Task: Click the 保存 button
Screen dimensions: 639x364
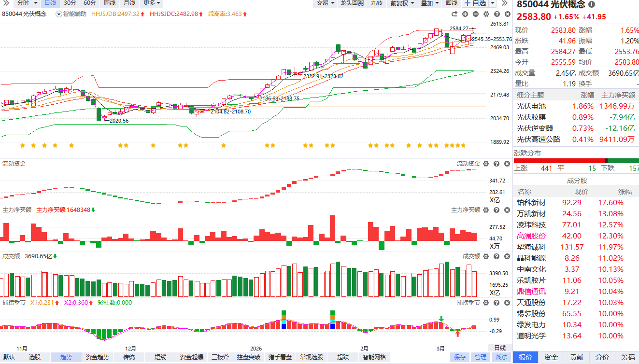Action: tap(460, 357)
